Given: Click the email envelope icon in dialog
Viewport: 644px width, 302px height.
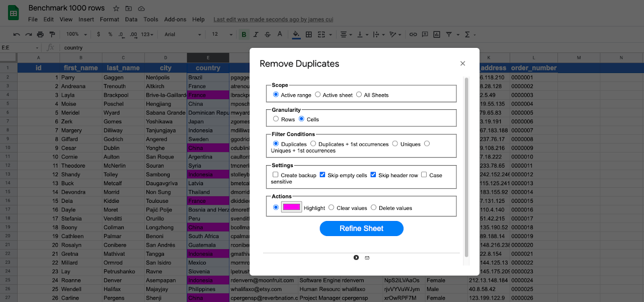Looking at the screenshot, I should point(367,258).
